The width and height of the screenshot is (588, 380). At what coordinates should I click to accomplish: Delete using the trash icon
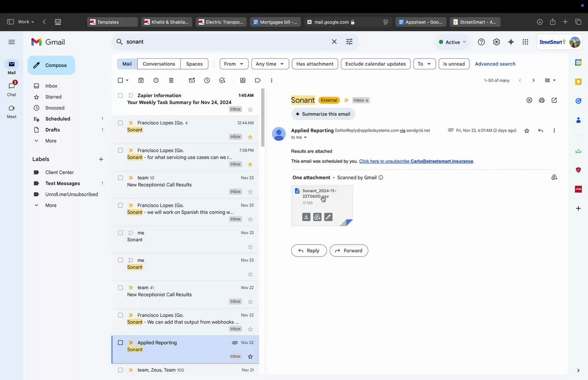pos(171,80)
